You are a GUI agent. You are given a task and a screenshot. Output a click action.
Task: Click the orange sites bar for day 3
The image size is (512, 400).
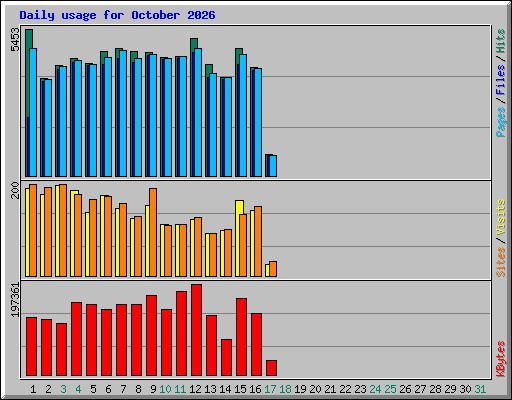tap(63, 230)
